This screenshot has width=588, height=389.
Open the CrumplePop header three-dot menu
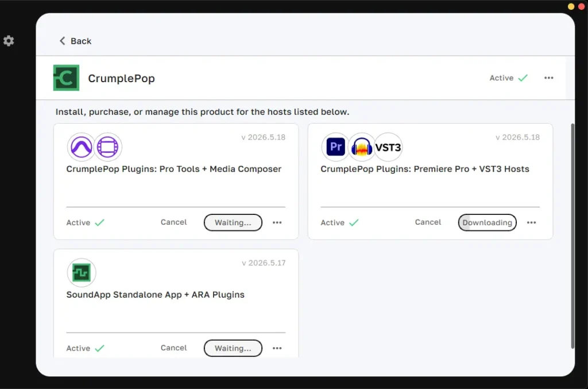548,78
